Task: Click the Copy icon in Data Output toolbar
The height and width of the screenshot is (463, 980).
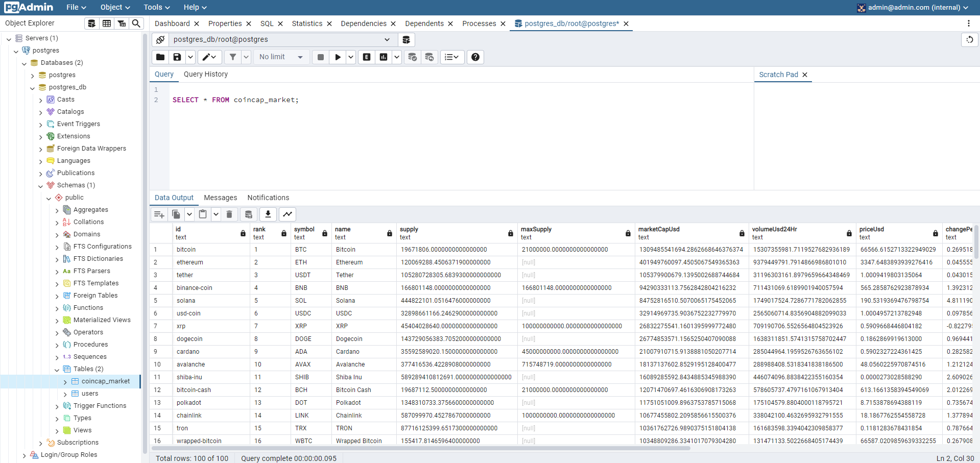Action: 176,214
